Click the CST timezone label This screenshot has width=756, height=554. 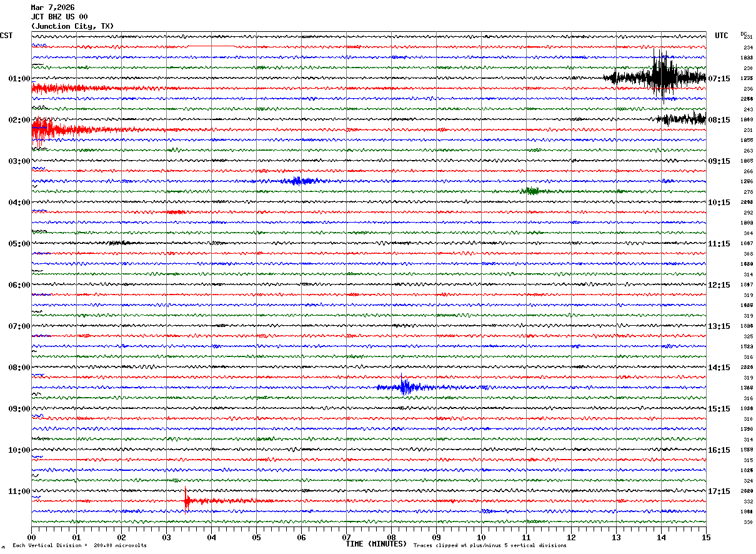(6, 36)
